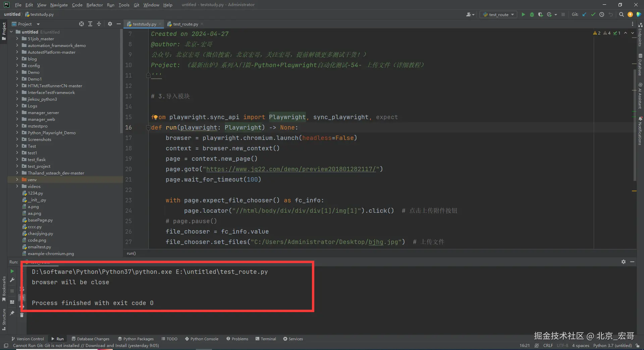This screenshot has width=644, height=350.
Task: Click the Git update project arrow
Action: (584, 14)
